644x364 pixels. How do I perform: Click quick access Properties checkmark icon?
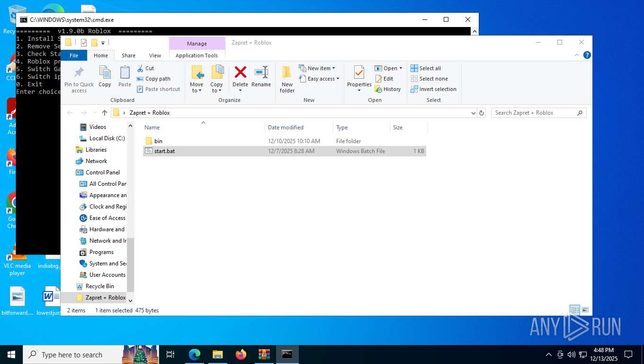tap(84, 43)
